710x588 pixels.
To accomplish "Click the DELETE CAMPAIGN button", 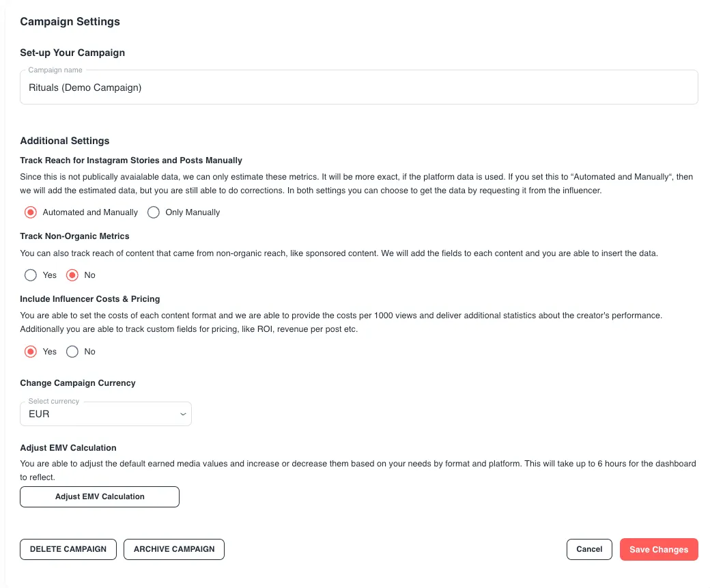I will tap(68, 549).
